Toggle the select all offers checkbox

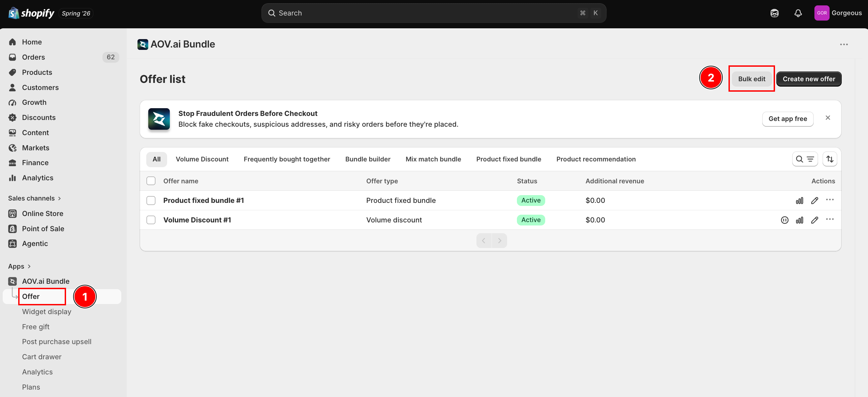(151, 181)
